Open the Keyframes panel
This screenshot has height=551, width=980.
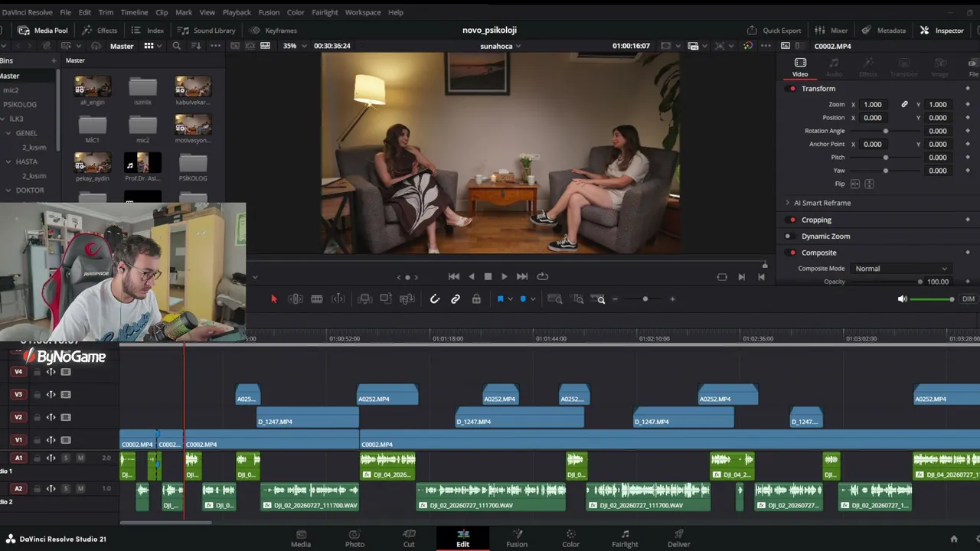[x=273, y=31]
